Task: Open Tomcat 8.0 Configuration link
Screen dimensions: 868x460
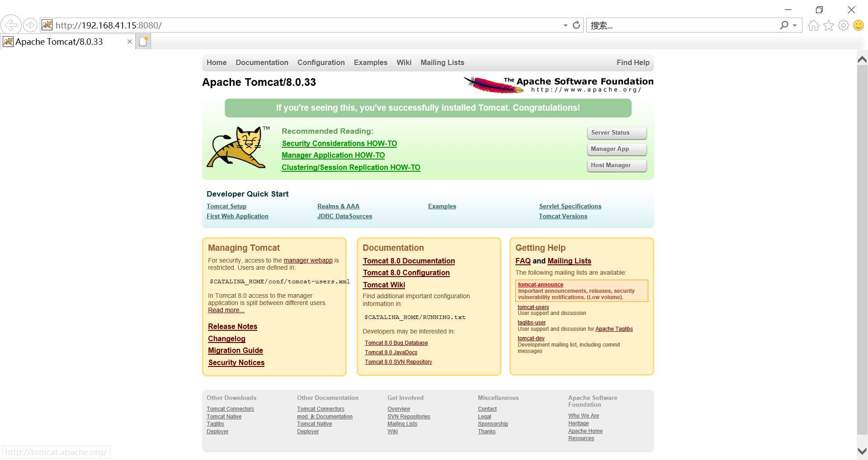Action: [x=406, y=272]
